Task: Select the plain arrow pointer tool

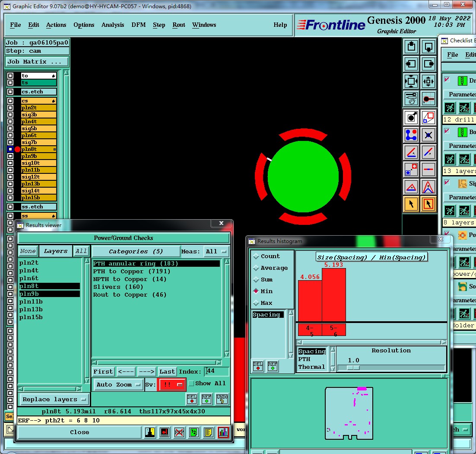Action: pos(411,204)
